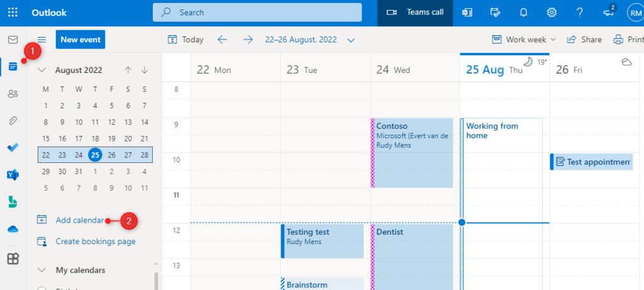Open the Files paperclip icon
The width and height of the screenshot is (644, 290).
(x=13, y=121)
